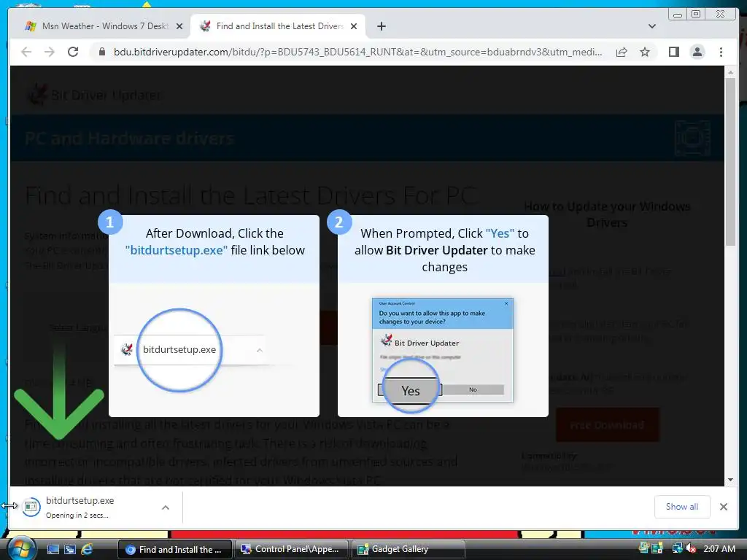The height and width of the screenshot is (560, 747).
Task: Close the Find and Install Drivers tab
Action: click(x=354, y=27)
